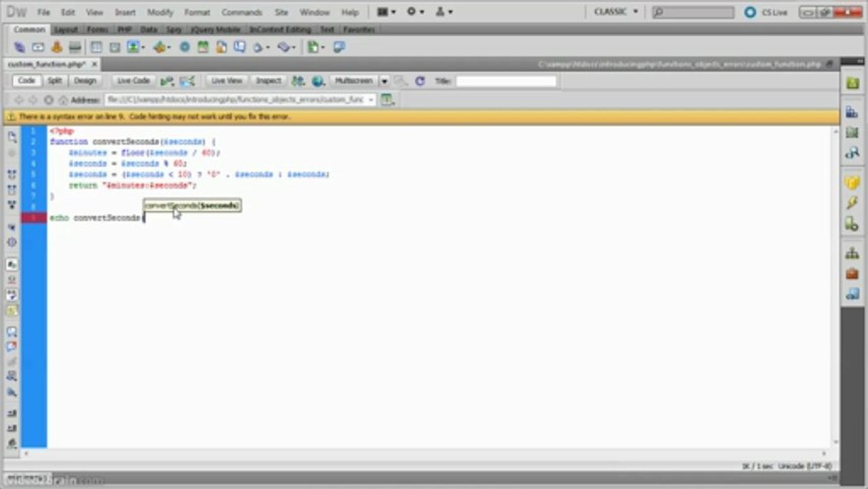Click the Open Documents coding toolbar icon
This screenshot has height=489, width=868.
tap(12, 137)
